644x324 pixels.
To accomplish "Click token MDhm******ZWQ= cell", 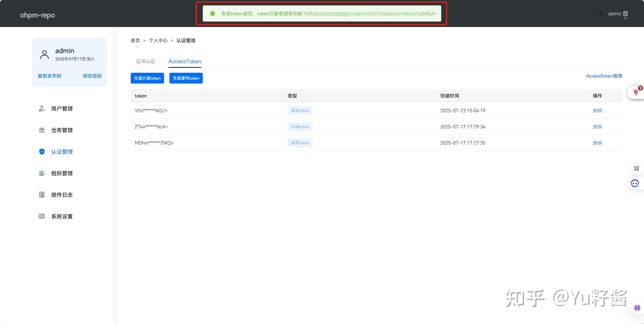I will [154, 143].
